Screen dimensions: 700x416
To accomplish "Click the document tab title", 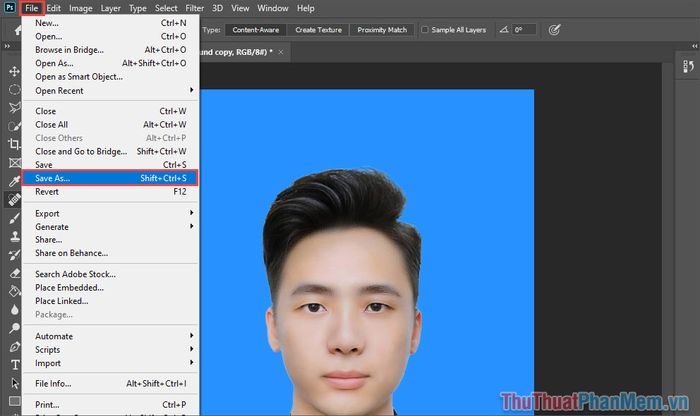I will coord(236,52).
